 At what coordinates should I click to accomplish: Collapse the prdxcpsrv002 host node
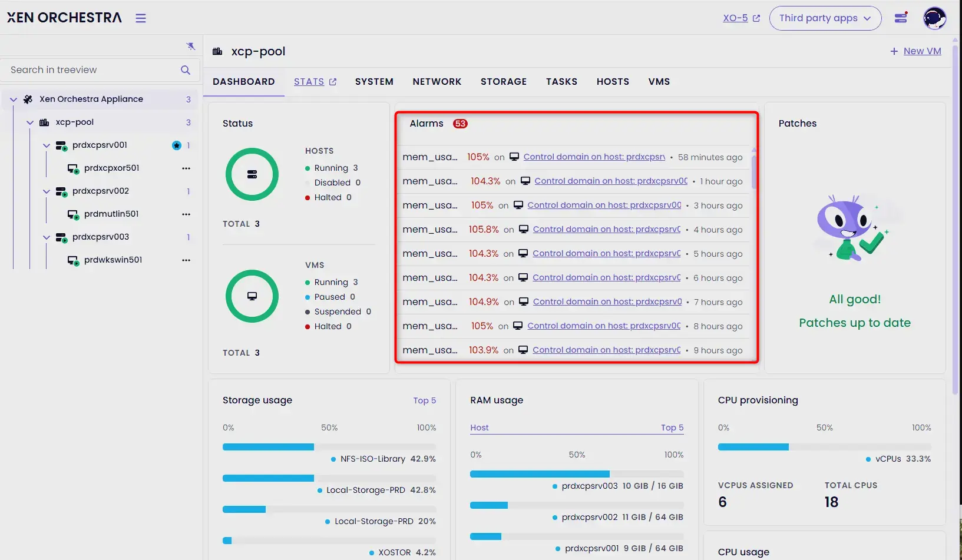coord(47,191)
